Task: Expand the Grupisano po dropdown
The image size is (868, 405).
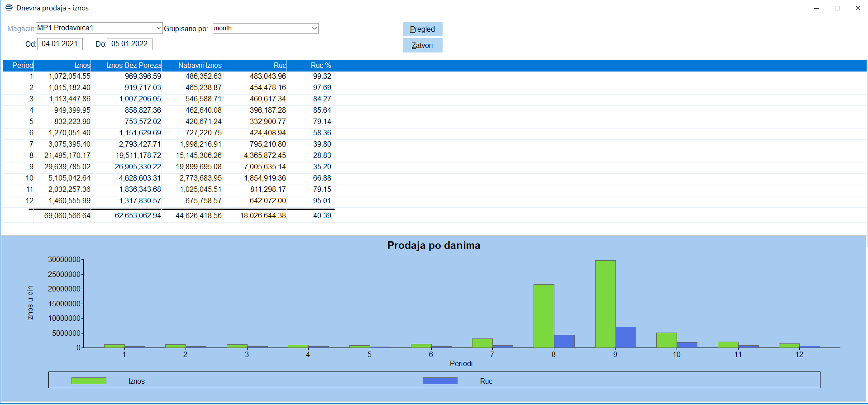Action: 314,29
